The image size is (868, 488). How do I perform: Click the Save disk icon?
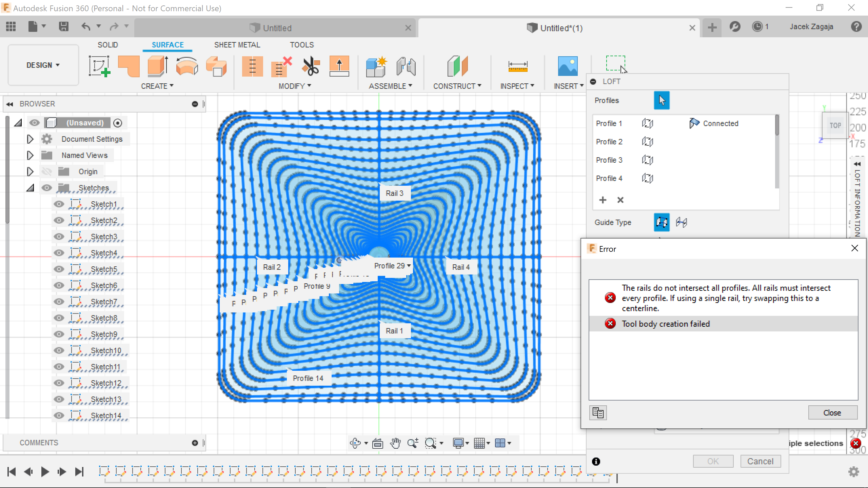[x=64, y=26]
